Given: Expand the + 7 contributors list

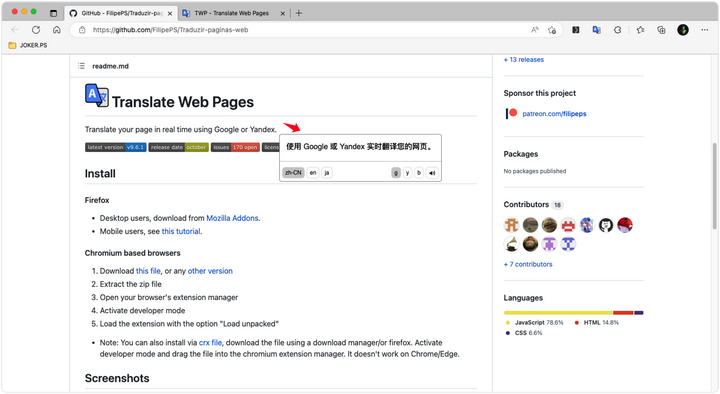Looking at the screenshot, I should click(528, 265).
